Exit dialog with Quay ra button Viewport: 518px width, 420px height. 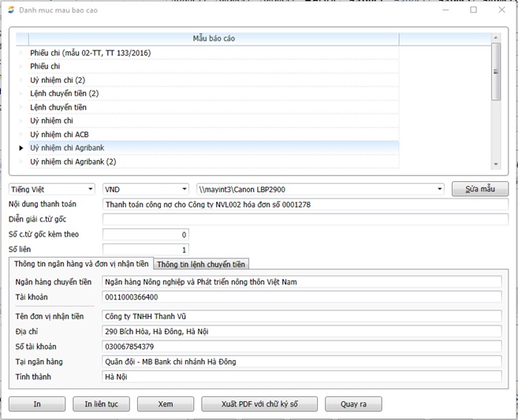click(353, 404)
